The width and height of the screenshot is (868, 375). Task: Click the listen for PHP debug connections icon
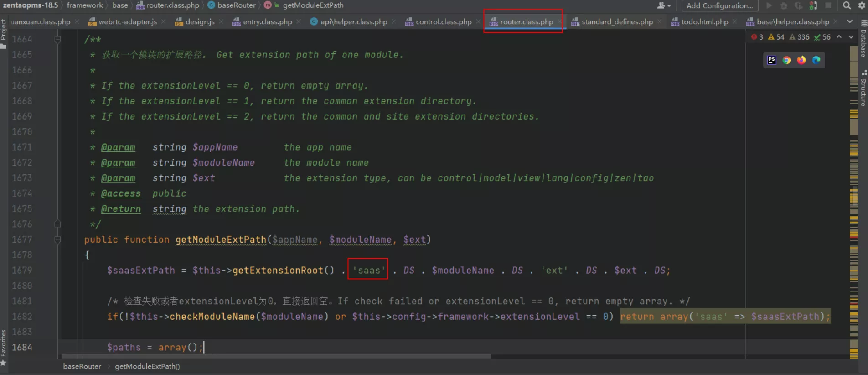(813, 5)
